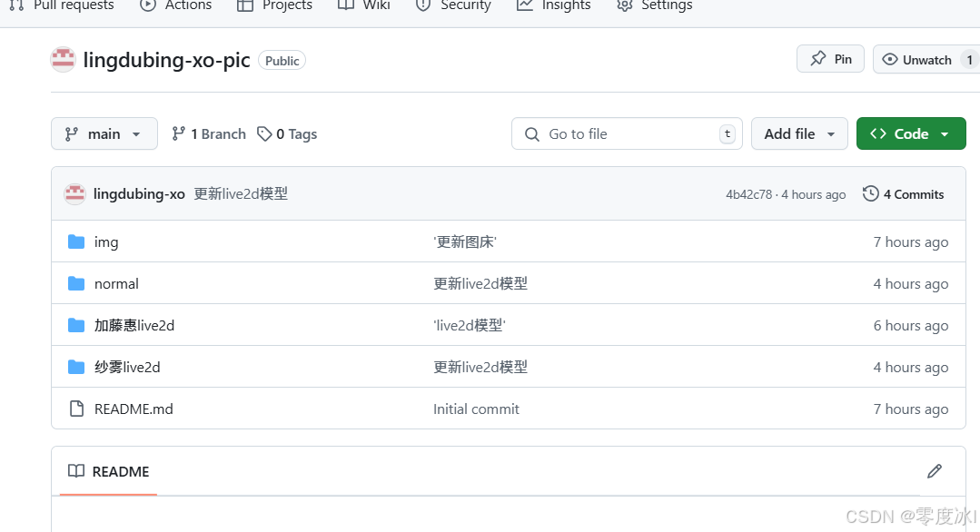Viewport: 980px width, 532px height.
Task: Open the 'live2d模型' commit message
Action: (x=470, y=325)
